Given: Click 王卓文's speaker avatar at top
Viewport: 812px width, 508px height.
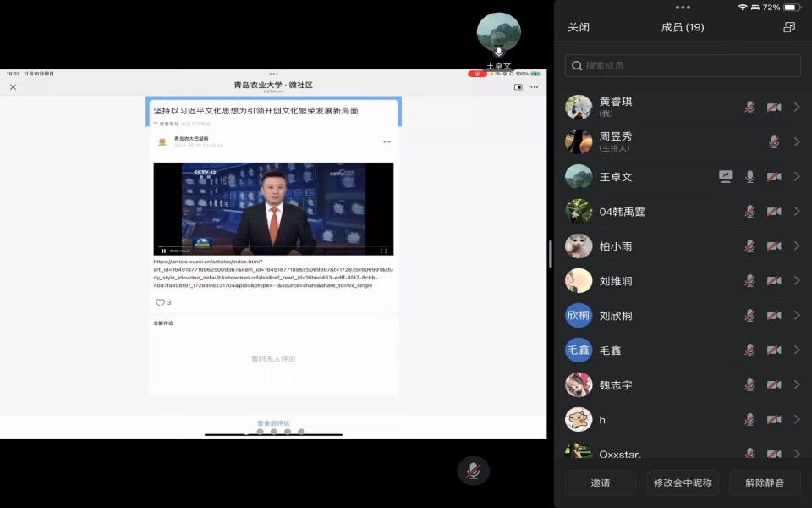Looking at the screenshot, I should pyautogui.click(x=498, y=34).
